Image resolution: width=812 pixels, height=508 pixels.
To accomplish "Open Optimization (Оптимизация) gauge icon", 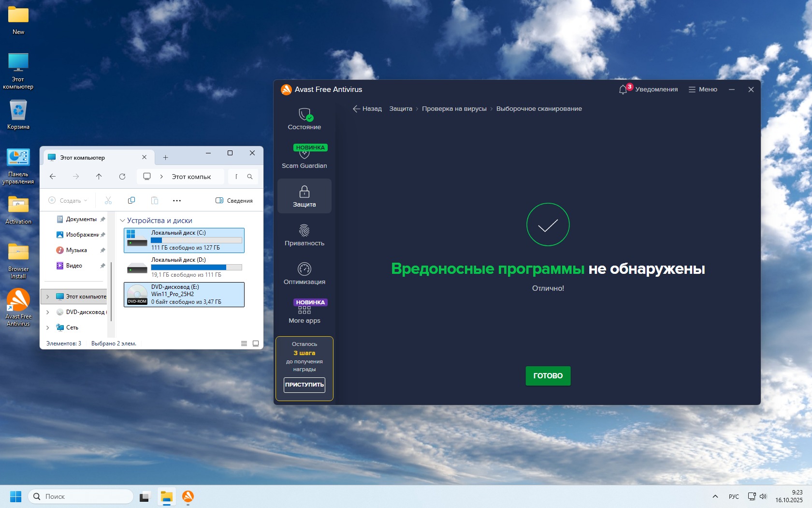I will coord(304,269).
